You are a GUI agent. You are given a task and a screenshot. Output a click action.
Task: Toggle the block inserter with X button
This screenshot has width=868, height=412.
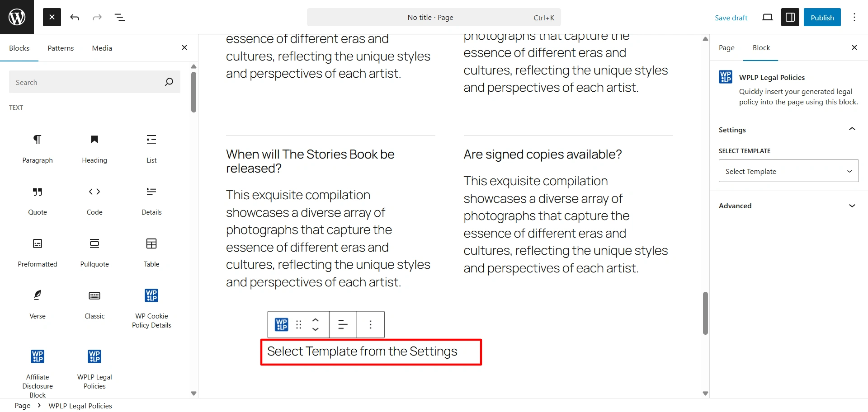[52, 18]
